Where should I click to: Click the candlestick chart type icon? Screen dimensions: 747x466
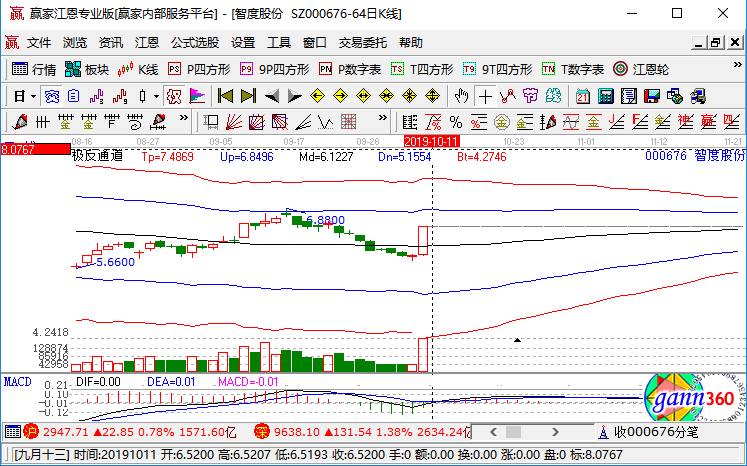click(142, 96)
